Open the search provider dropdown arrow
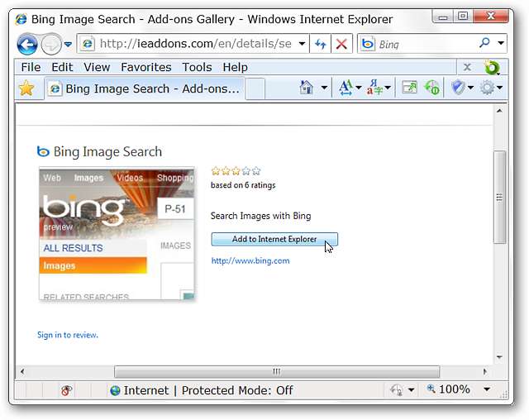Screen dimensions: 529x420 coord(501,43)
